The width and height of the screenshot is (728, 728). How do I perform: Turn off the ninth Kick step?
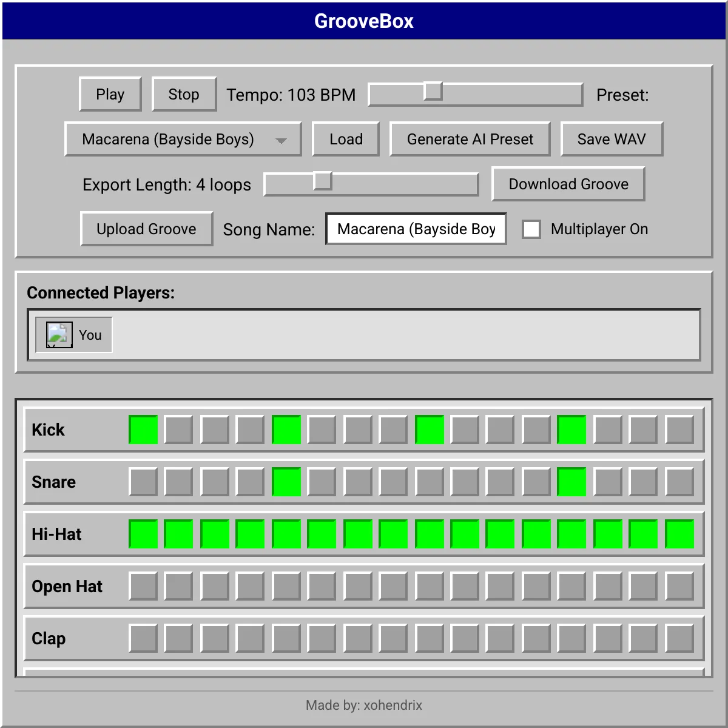pos(429,430)
